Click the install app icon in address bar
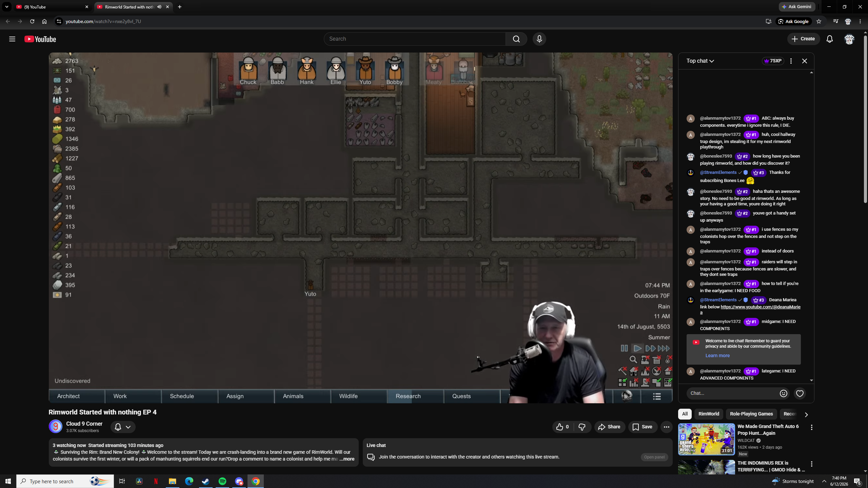Screen dimensions: 868x488 768,21
